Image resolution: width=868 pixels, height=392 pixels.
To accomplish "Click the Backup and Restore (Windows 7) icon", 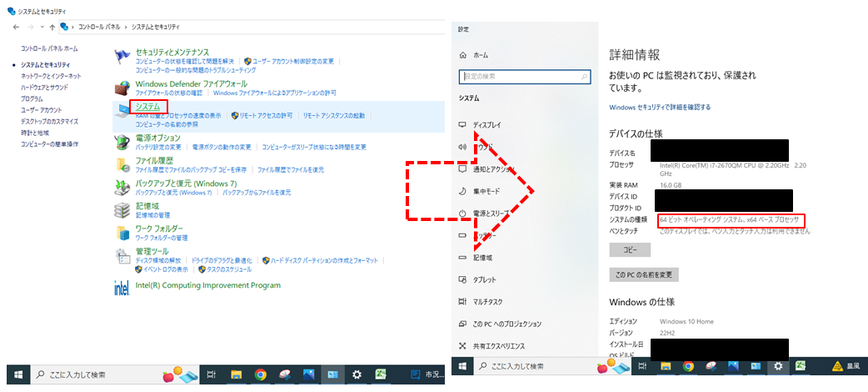I will (122, 188).
